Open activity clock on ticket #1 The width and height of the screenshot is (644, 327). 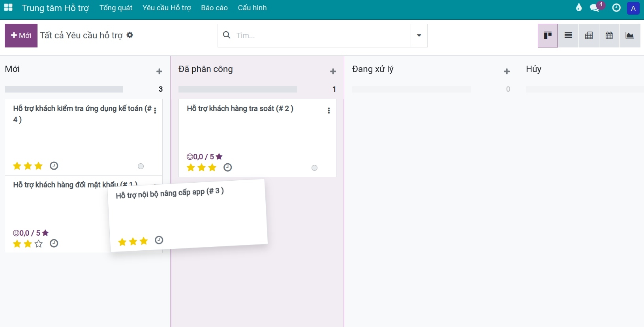point(54,243)
